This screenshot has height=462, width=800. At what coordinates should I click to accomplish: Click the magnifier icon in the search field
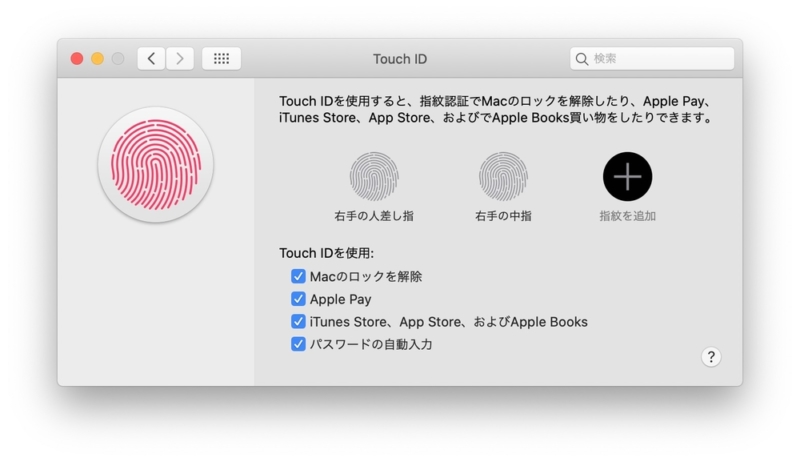click(582, 59)
